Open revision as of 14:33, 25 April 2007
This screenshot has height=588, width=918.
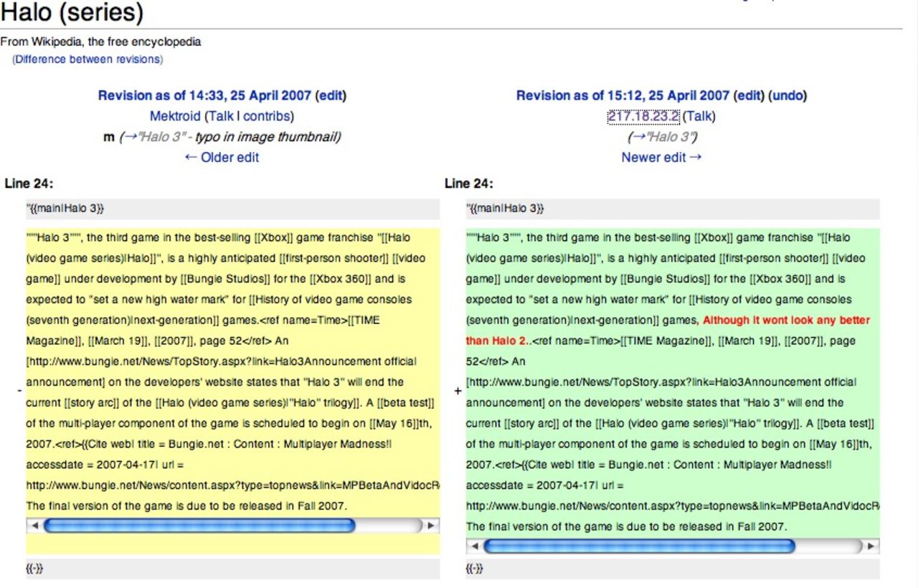point(204,95)
